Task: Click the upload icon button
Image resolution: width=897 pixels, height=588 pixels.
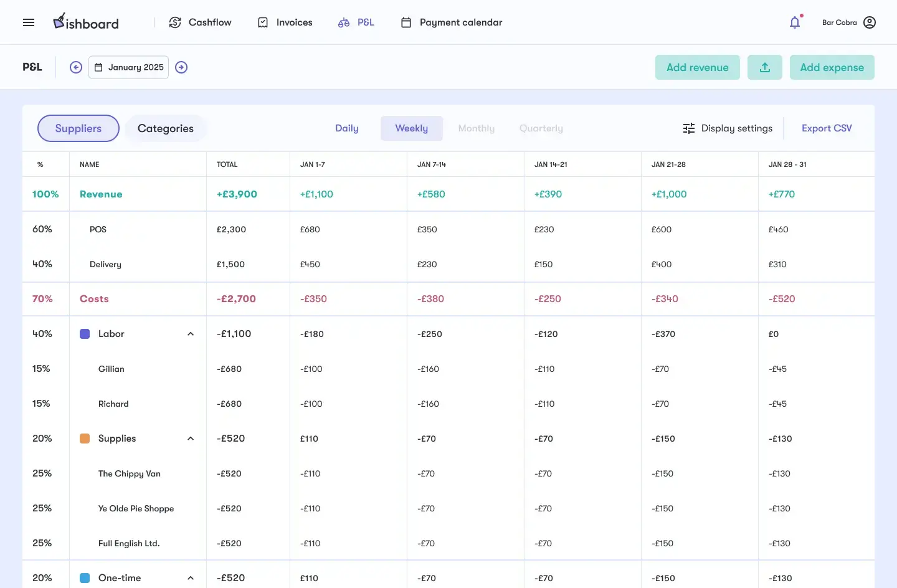Action: click(x=764, y=67)
